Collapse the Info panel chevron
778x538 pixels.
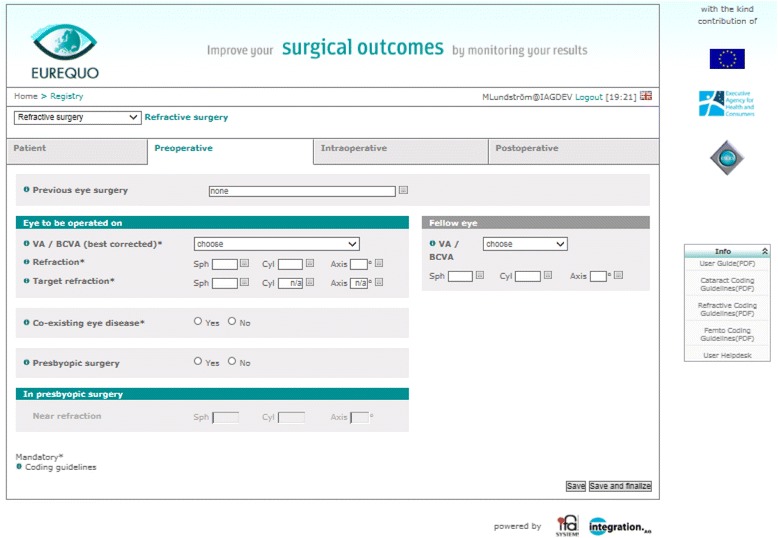click(765, 251)
